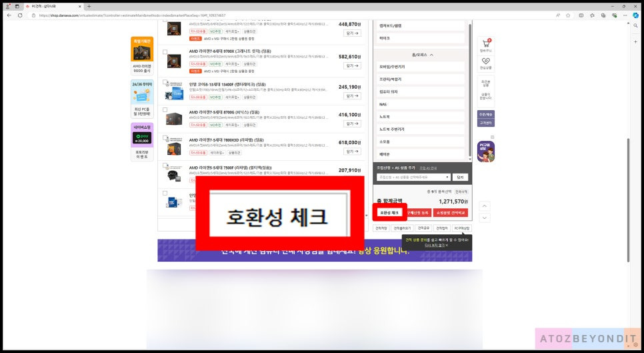Click the PC구매상담 button under total
Viewport: 644px width, 353px height.
(461, 228)
